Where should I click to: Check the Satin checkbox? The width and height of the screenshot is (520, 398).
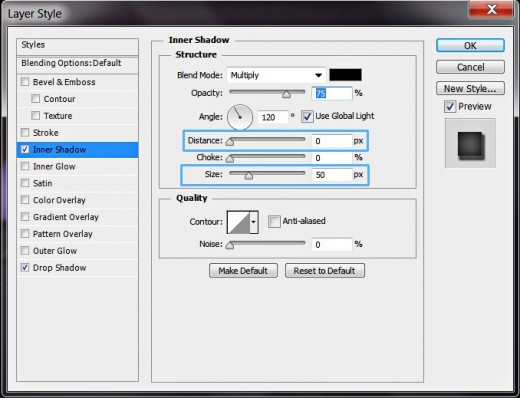pos(25,183)
